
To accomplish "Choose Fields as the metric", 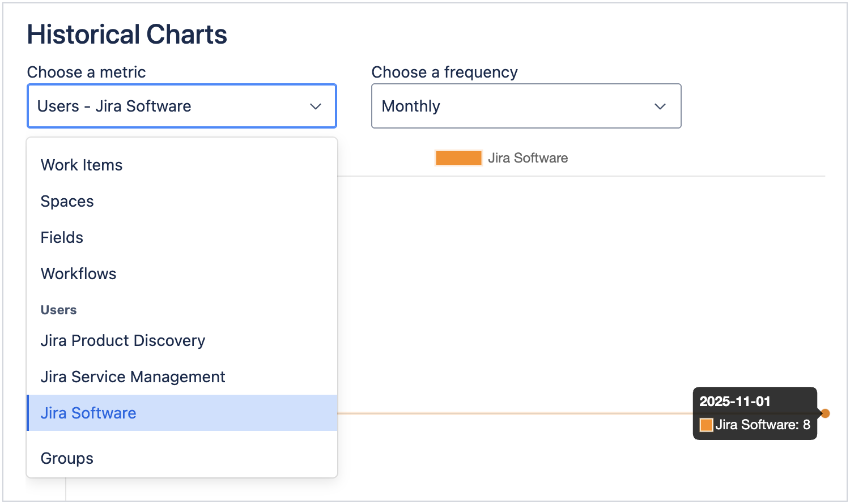I will point(62,237).
